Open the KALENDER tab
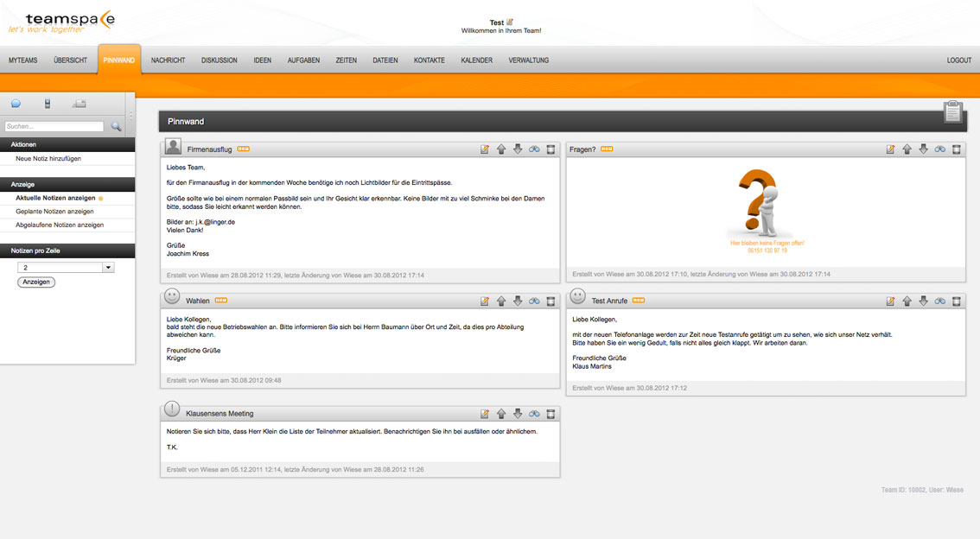Image resolution: width=980 pixels, height=539 pixels. [477, 60]
